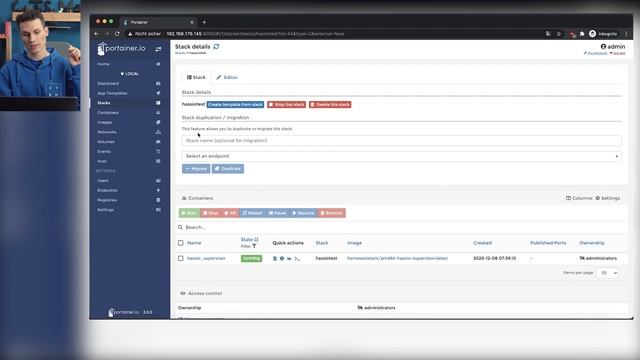Click the Remove containers button
Image resolution: width=640 pixels, height=360 pixels.
pos(331,213)
